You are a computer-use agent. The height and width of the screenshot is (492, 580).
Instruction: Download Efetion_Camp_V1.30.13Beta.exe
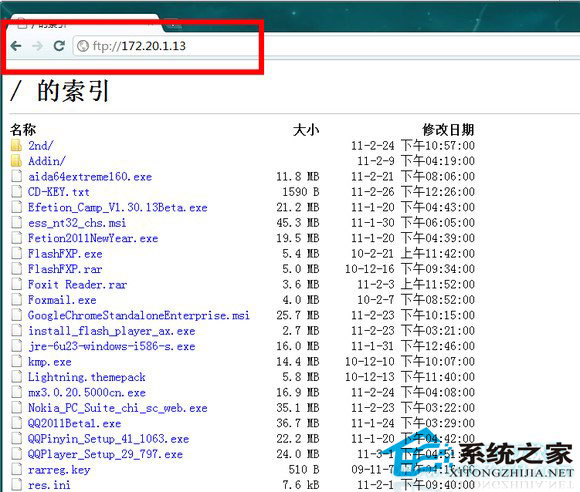click(x=118, y=208)
